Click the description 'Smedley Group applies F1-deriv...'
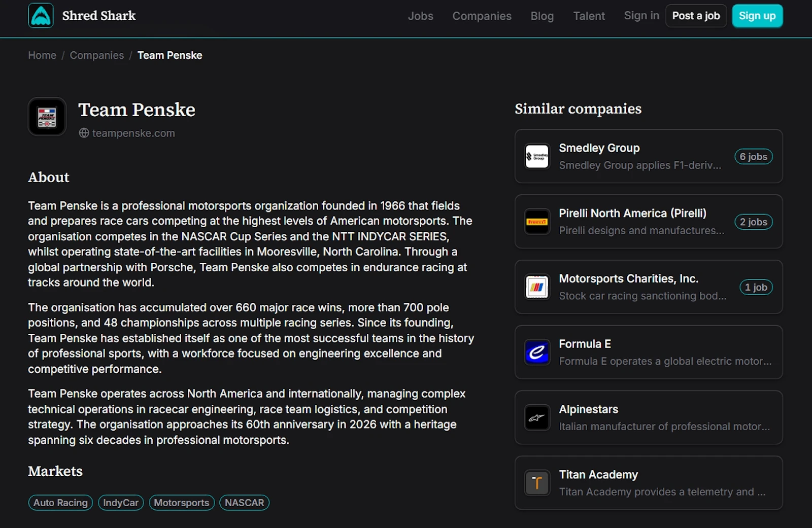 pyautogui.click(x=640, y=165)
